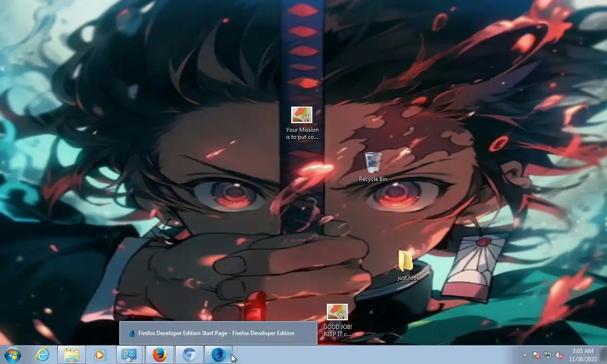
Task: Open Action Center flag tray icon
Action: [x=536, y=355]
